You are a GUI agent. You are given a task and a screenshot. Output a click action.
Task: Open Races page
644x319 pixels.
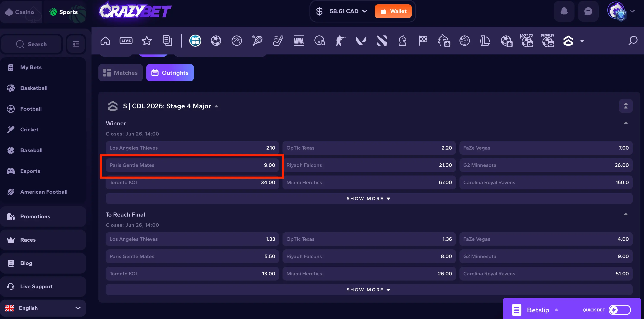coord(43,240)
